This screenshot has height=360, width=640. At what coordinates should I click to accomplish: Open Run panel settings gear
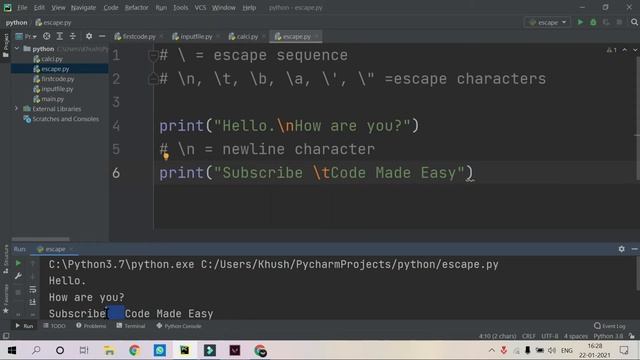[x=621, y=249]
